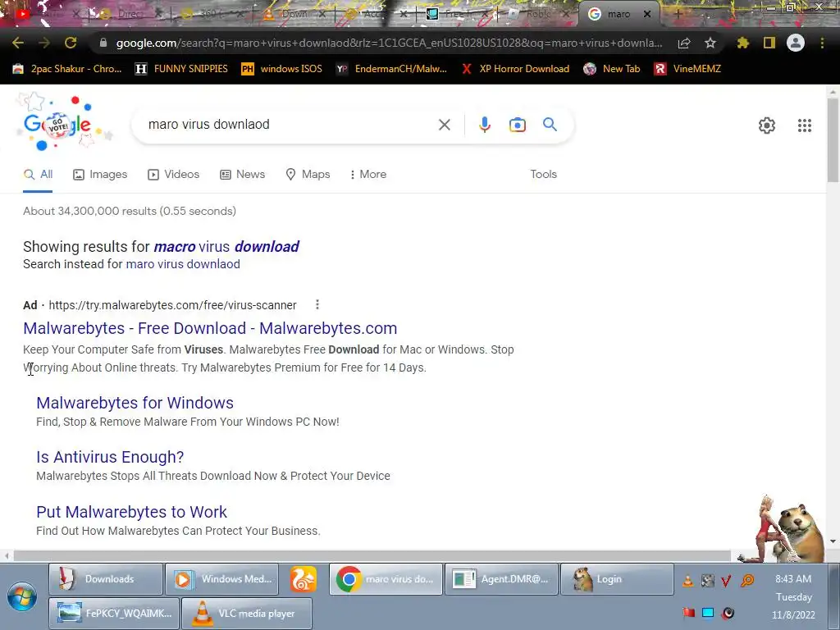Bookmark this tab with the star icon
Viewport: 840px width, 630px height.
click(710, 43)
